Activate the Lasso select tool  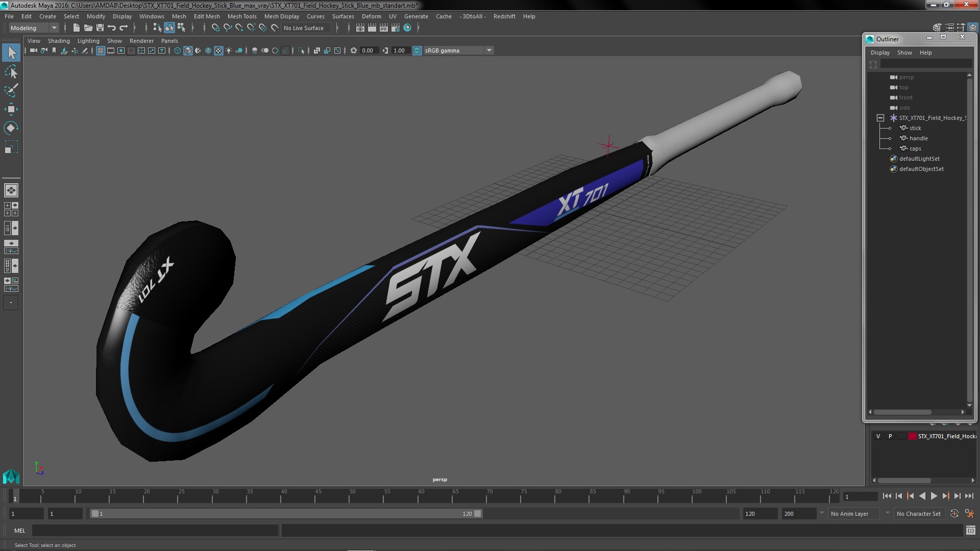(x=11, y=72)
